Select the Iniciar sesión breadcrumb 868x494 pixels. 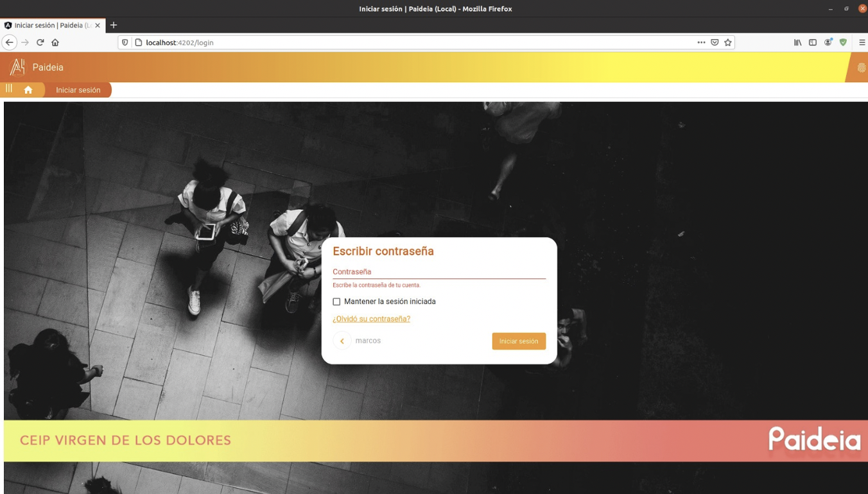tap(78, 90)
